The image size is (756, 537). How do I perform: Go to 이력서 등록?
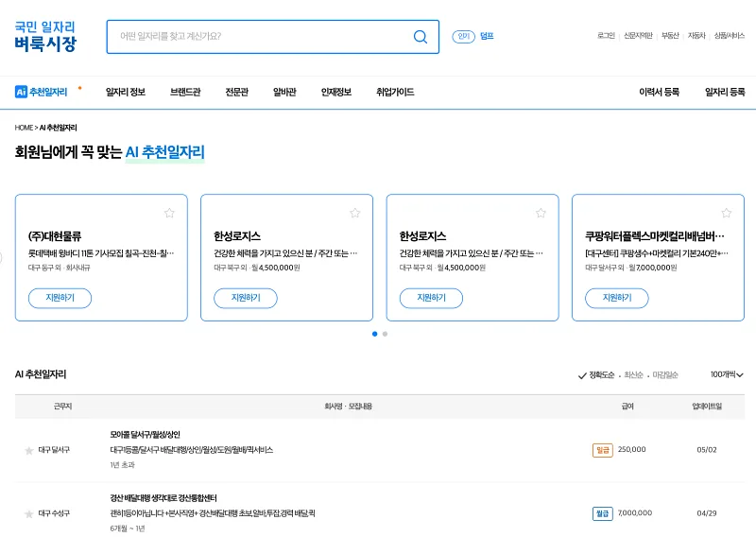[x=659, y=92]
